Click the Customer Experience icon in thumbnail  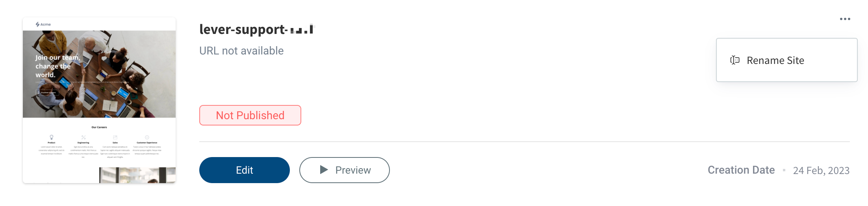click(147, 137)
